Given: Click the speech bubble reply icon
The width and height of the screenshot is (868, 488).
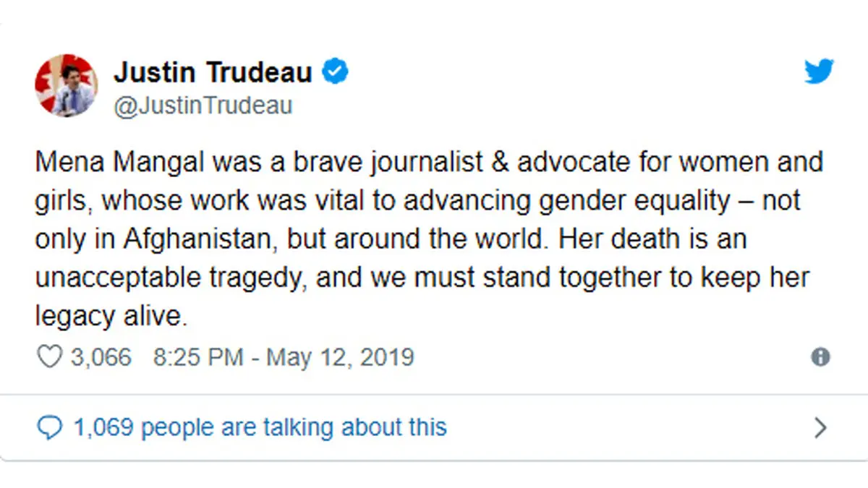Looking at the screenshot, I should [x=49, y=427].
